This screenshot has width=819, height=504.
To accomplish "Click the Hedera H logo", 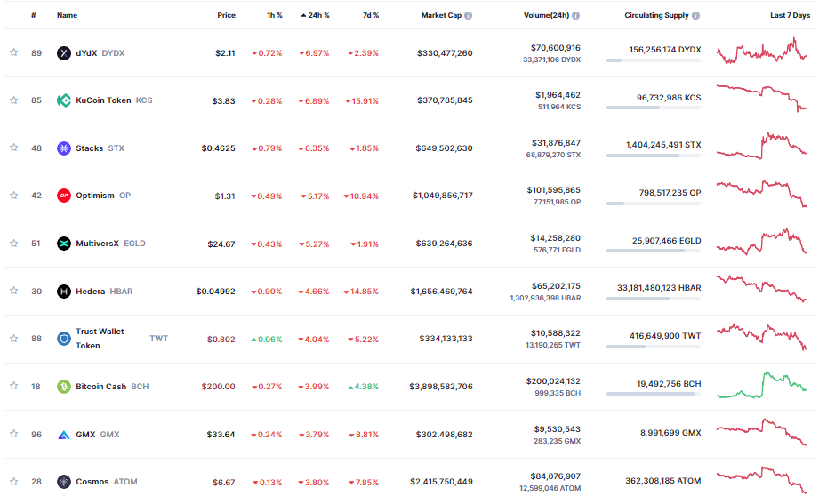I will (x=64, y=292).
